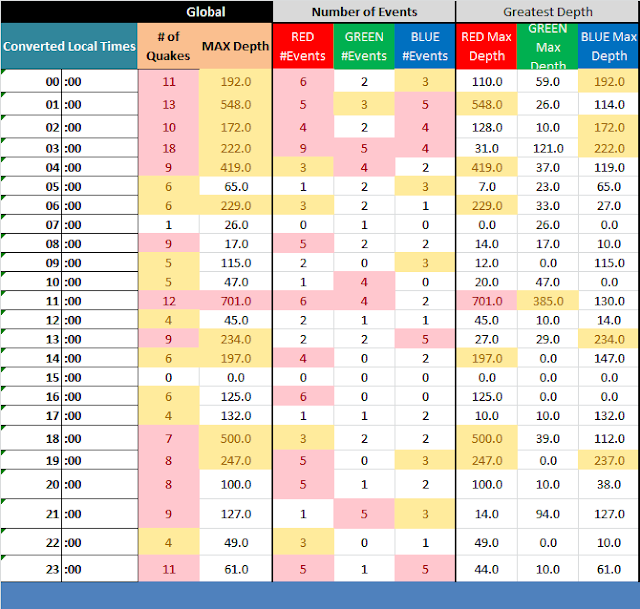Image resolution: width=640 pixels, height=609 pixels.
Task: Select BLUE Max Depth 130.0 in row 11:00
Action: 609,301
